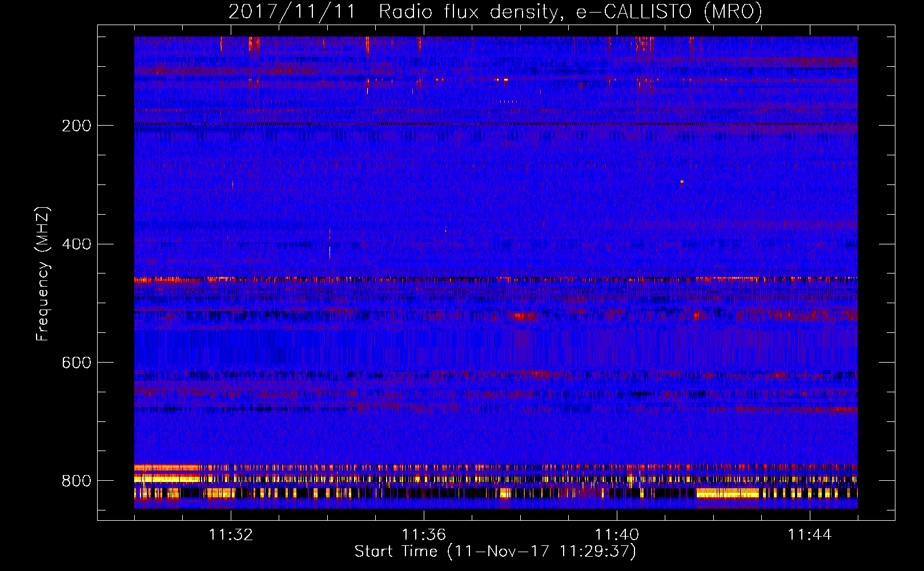The image size is (924, 571).
Task: Click the 11:44 time axis label
Action: click(x=810, y=535)
